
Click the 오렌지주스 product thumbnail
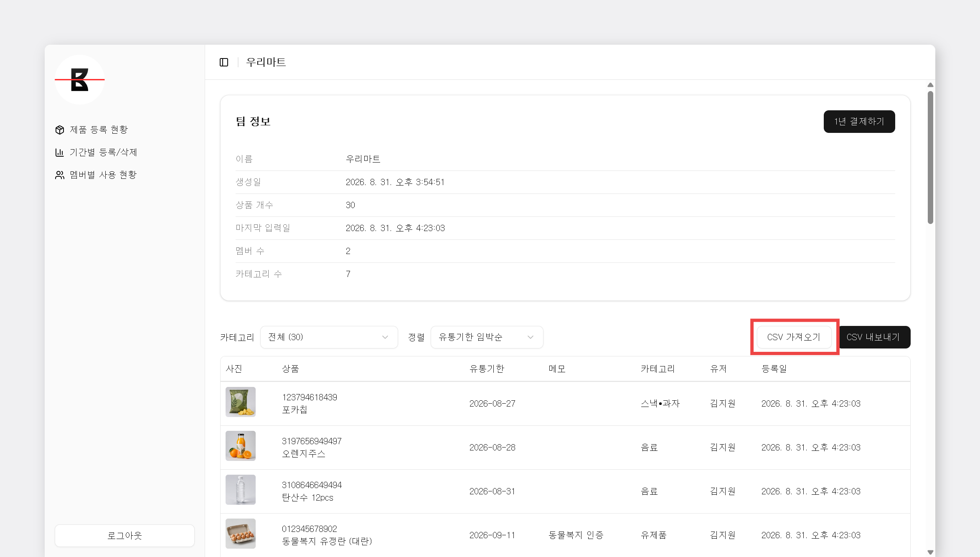click(241, 446)
